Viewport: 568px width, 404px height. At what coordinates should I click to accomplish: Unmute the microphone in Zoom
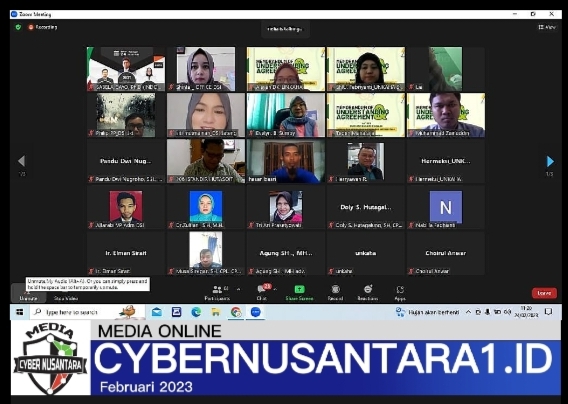[x=28, y=293]
